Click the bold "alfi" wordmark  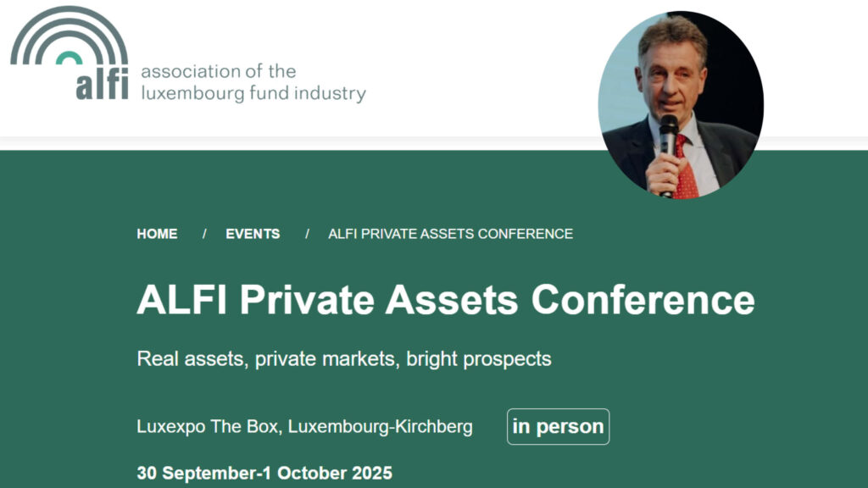tap(101, 85)
